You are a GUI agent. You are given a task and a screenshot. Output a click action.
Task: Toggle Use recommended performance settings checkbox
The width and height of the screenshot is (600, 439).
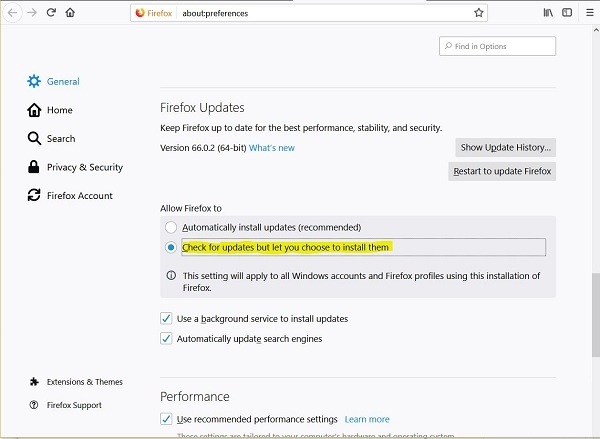(x=167, y=419)
